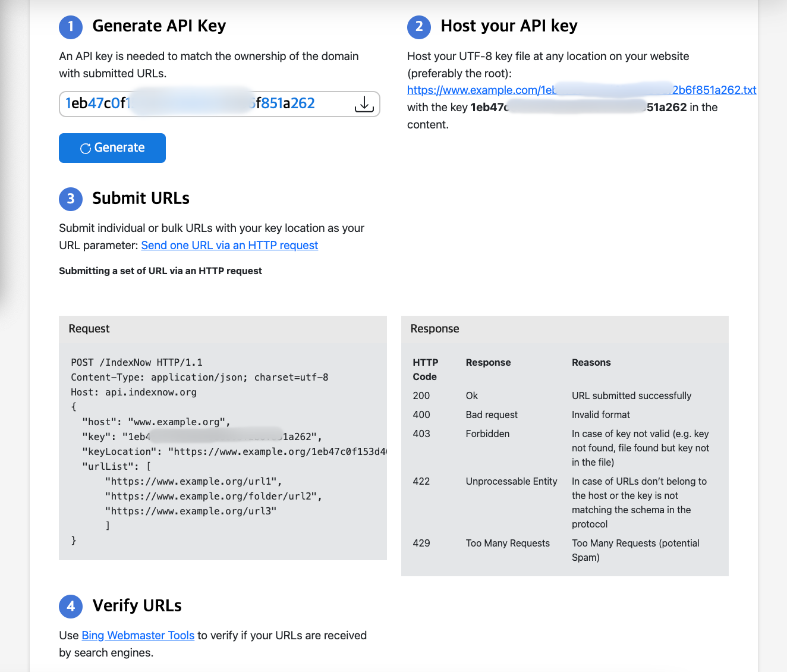Click the Host your API key heading

[x=509, y=26]
